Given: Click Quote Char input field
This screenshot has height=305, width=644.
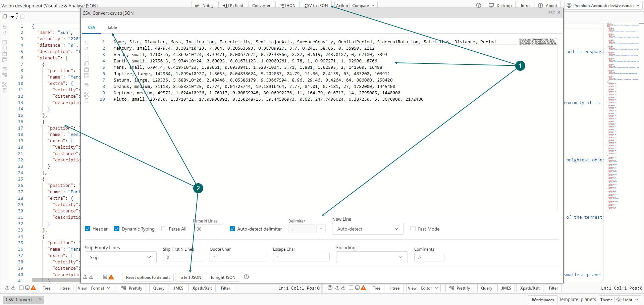Looking at the screenshot, I should coord(238,257).
